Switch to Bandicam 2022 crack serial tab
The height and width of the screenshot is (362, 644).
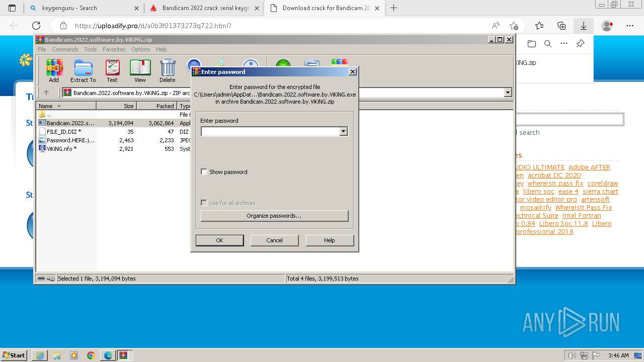coord(204,8)
